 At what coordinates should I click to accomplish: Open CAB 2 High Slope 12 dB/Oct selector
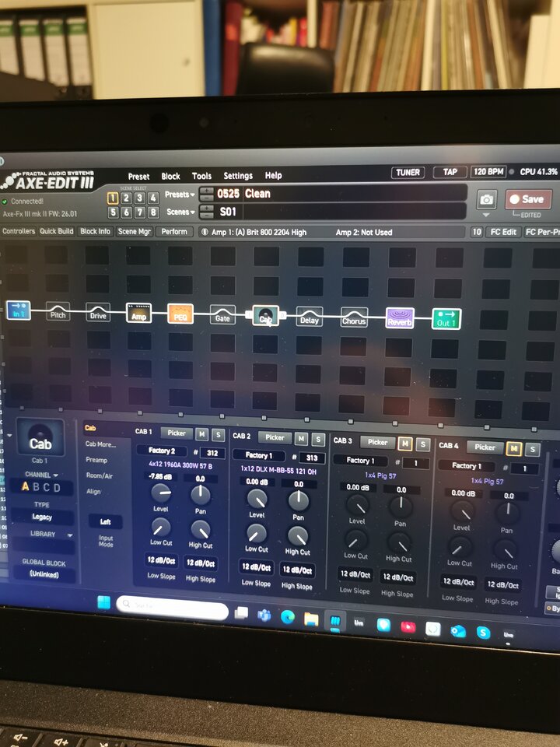pos(297,570)
